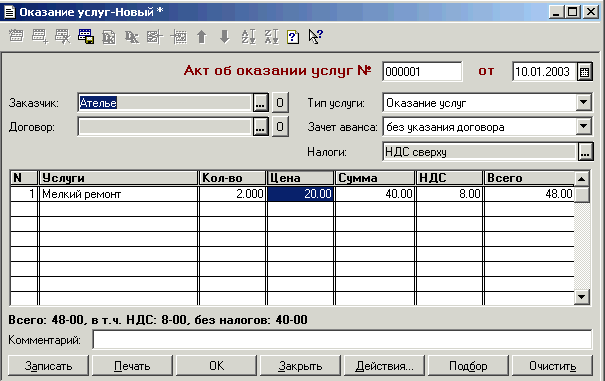This screenshot has height=381, width=605.
Task: Click the delete row toolbar icon
Action: [63, 36]
